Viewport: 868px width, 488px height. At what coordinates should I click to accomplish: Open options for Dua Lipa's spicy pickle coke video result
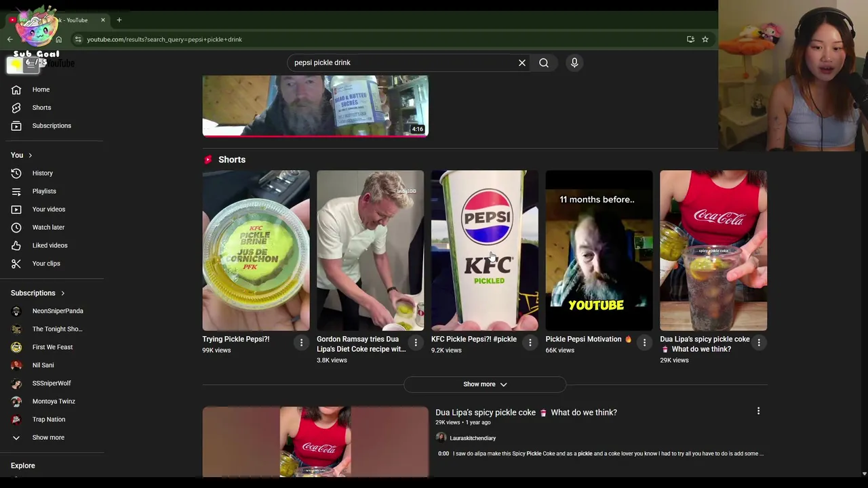click(758, 411)
